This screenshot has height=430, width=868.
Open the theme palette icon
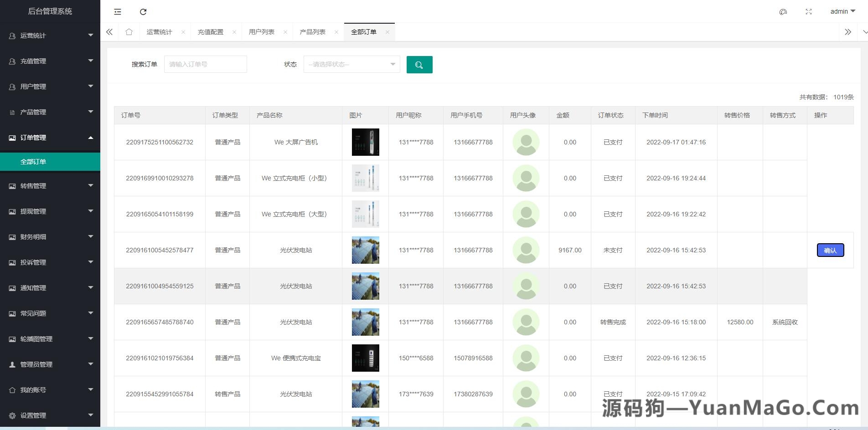pyautogui.click(x=783, y=12)
